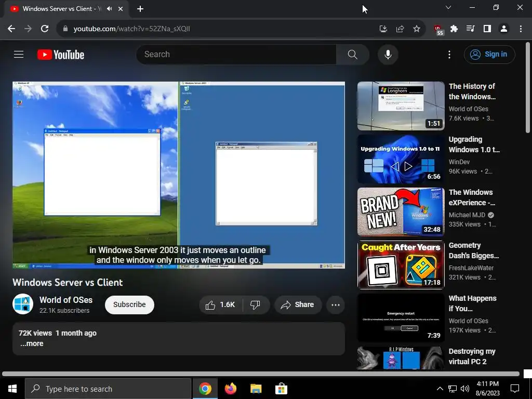Image resolution: width=532 pixels, height=399 pixels.
Task: Click the Chrome icon in taskbar
Action: click(x=205, y=389)
